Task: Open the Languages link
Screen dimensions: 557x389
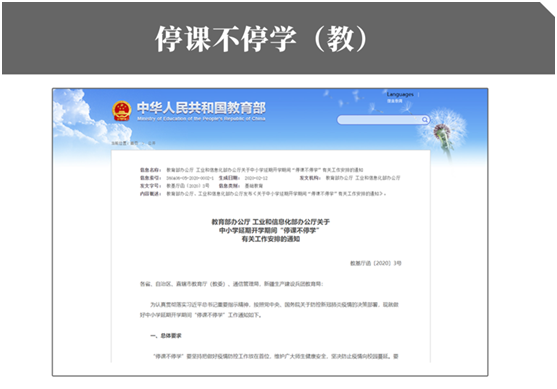Action: click(x=400, y=94)
